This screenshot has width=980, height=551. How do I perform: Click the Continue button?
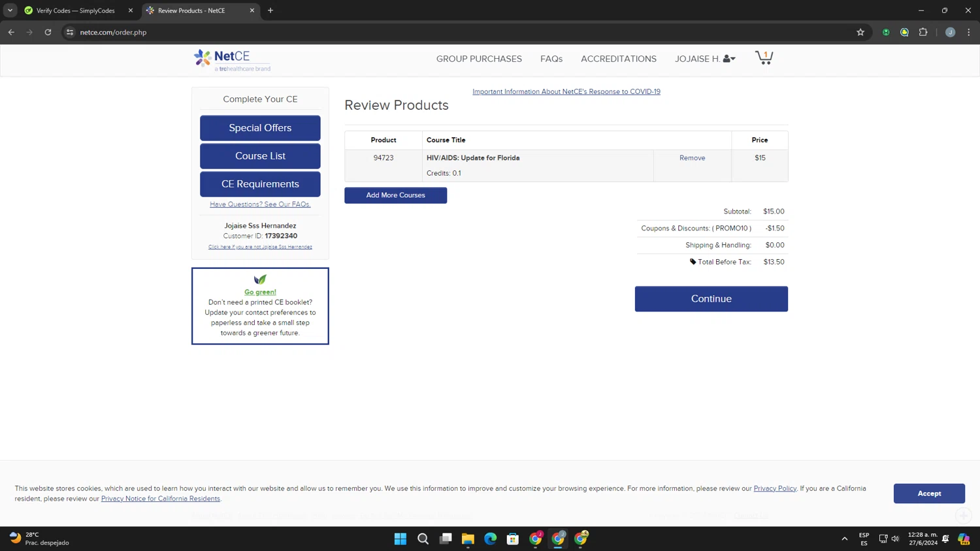pos(711,299)
